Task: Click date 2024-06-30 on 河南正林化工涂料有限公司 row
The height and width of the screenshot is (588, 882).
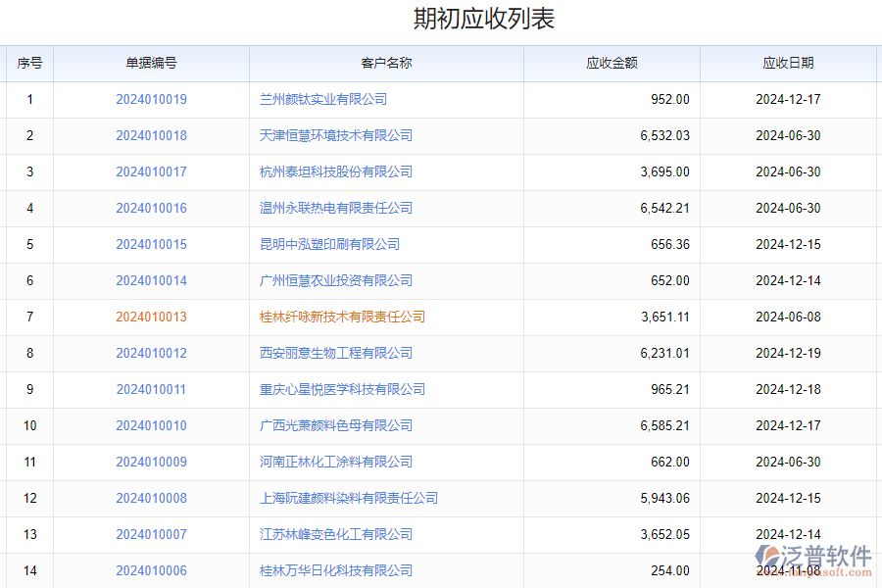Action: (790, 462)
